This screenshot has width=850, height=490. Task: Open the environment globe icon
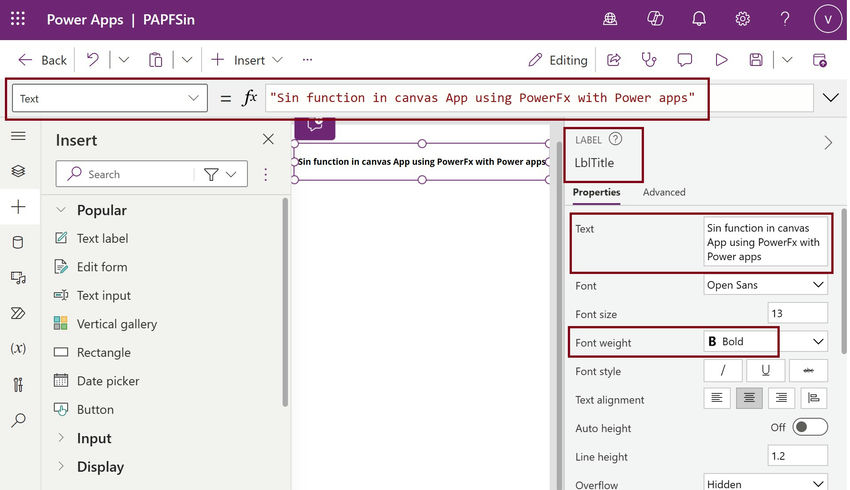coord(610,19)
